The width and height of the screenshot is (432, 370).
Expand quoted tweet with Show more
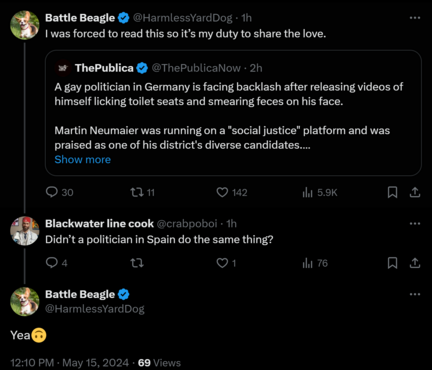point(82,159)
